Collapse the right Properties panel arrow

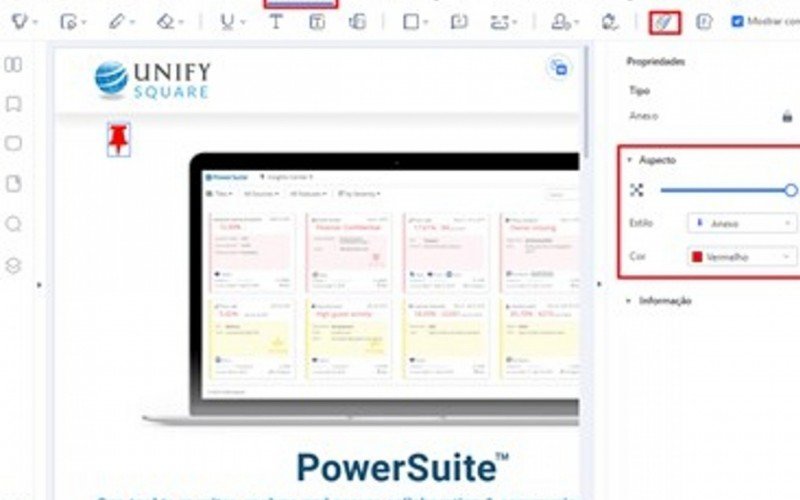[x=599, y=284]
